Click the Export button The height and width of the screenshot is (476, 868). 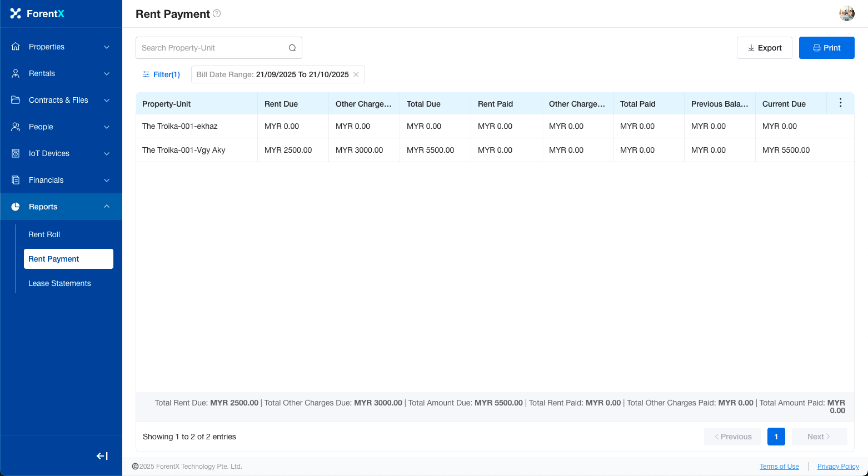(x=764, y=48)
